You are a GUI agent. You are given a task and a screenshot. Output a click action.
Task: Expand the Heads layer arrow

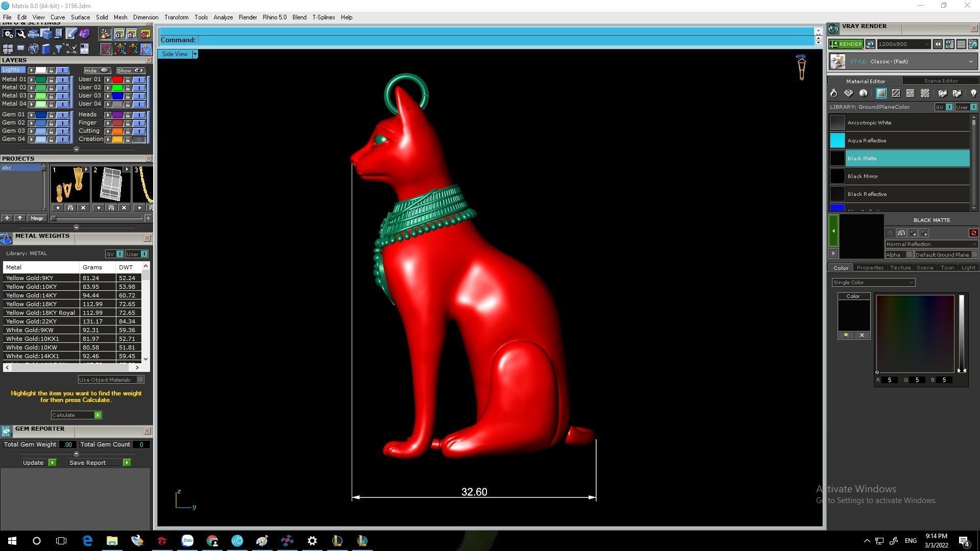[x=108, y=115]
